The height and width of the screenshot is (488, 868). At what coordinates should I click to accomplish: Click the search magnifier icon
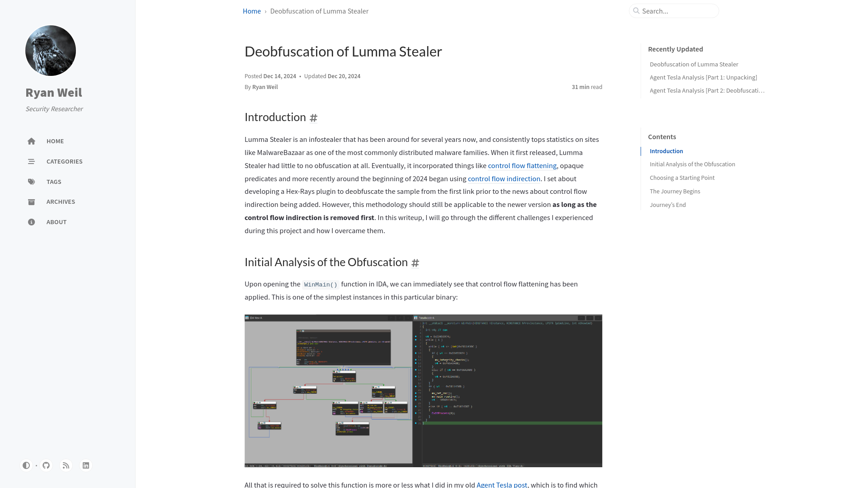coord(636,11)
